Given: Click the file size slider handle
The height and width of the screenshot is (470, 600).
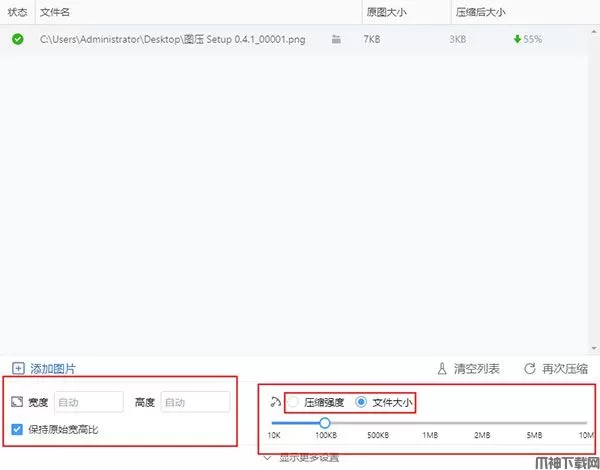Looking at the screenshot, I should tap(324, 423).
